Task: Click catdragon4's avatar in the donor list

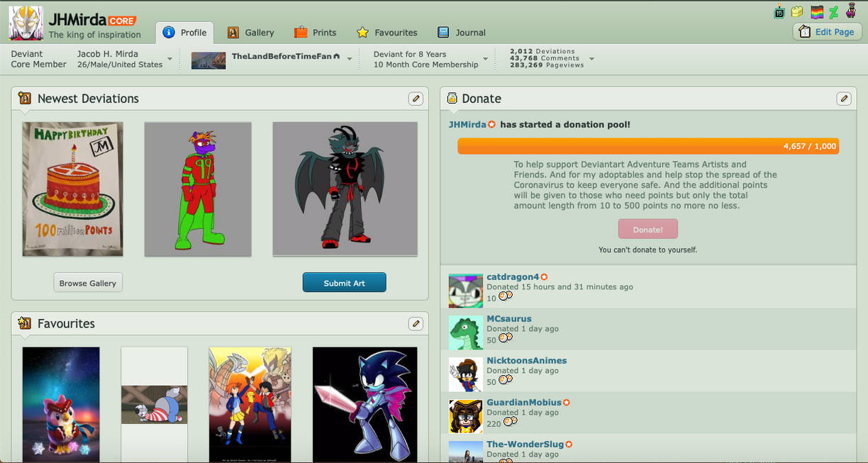Action: pos(465,291)
